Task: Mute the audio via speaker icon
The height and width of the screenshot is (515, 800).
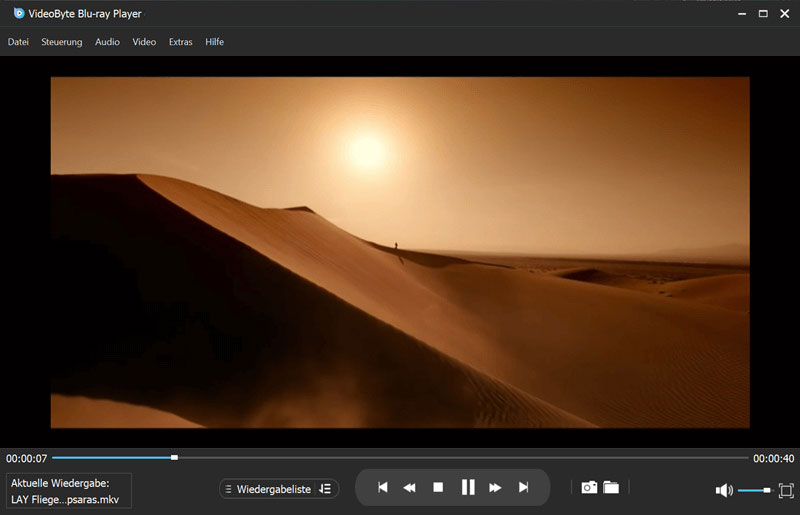Action: [x=724, y=490]
